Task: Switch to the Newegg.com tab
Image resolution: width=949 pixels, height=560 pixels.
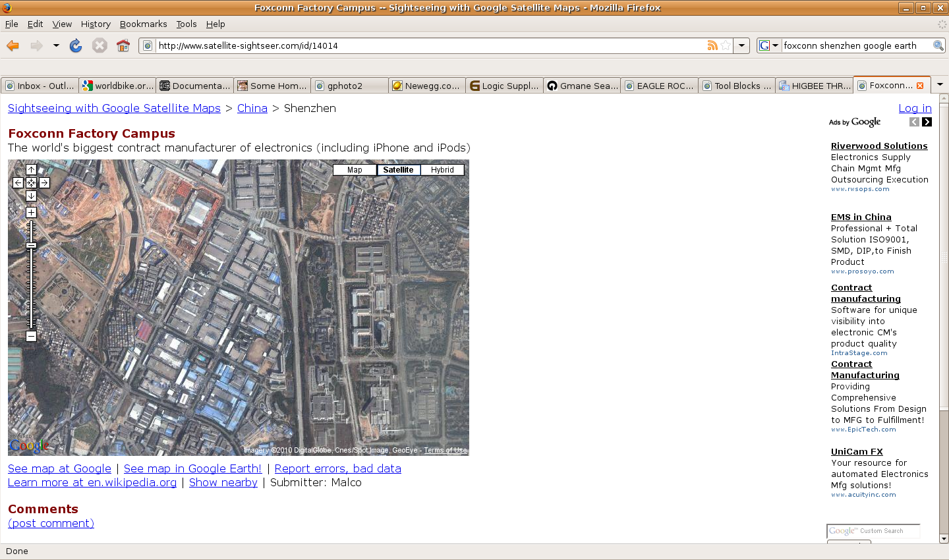Action: (427, 86)
